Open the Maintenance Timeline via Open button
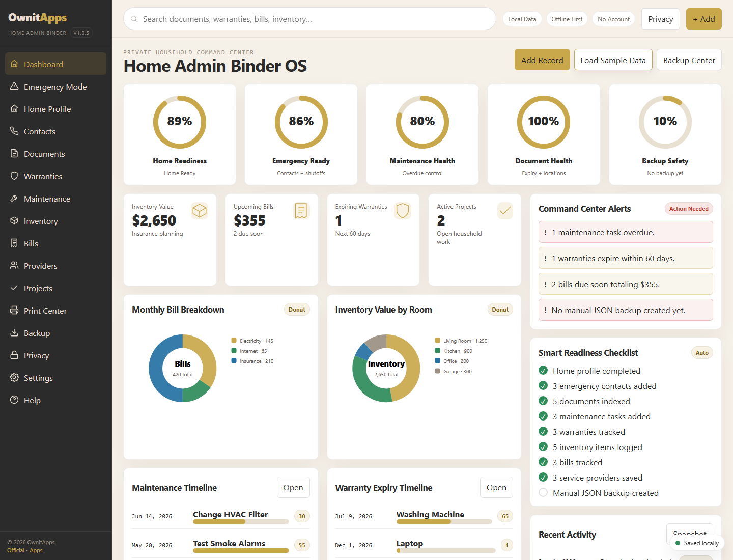 pos(293,487)
